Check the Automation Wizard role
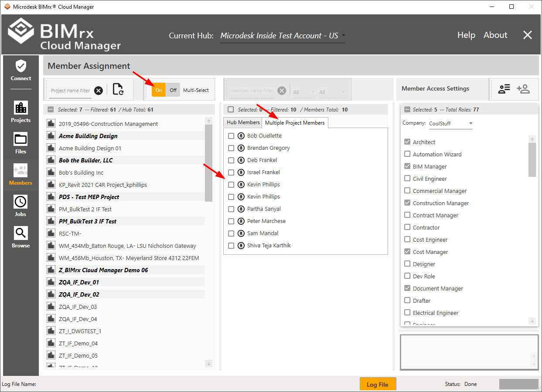542x392 pixels. [x=407, y=154]
